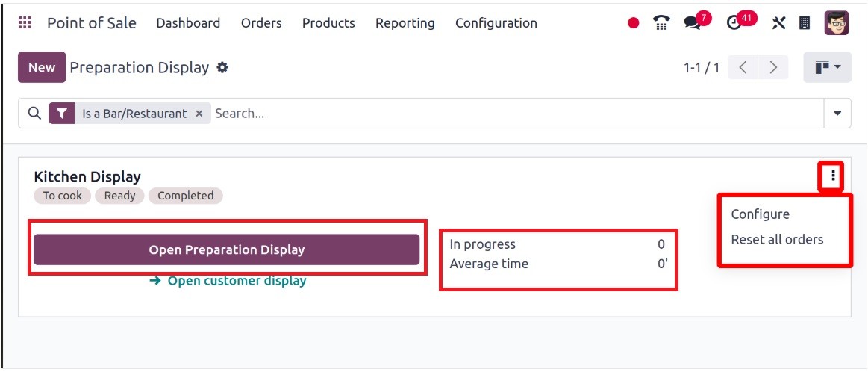The image size is (868, 372).
Task: Click the gear icon beside Preparation Display
Action: 222,68
